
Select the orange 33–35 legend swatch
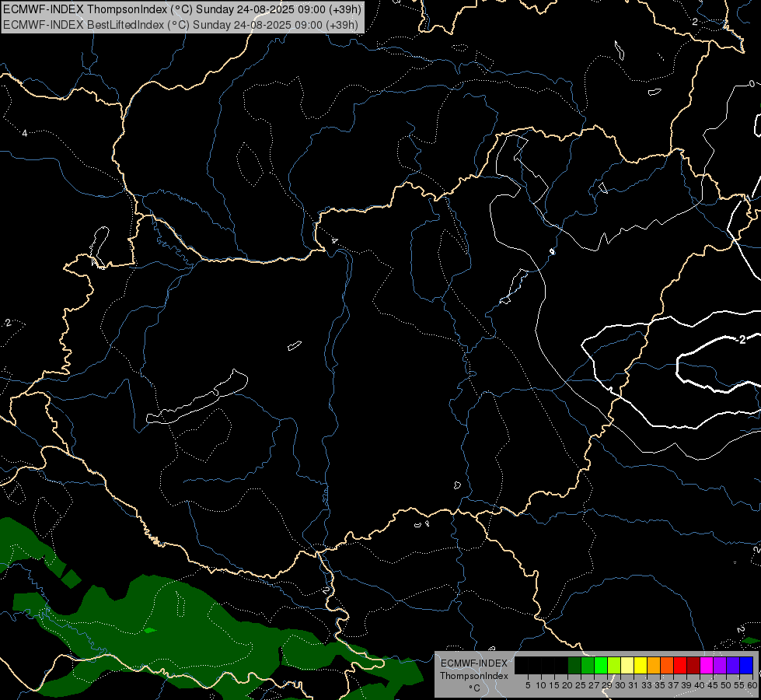[654, 665]
